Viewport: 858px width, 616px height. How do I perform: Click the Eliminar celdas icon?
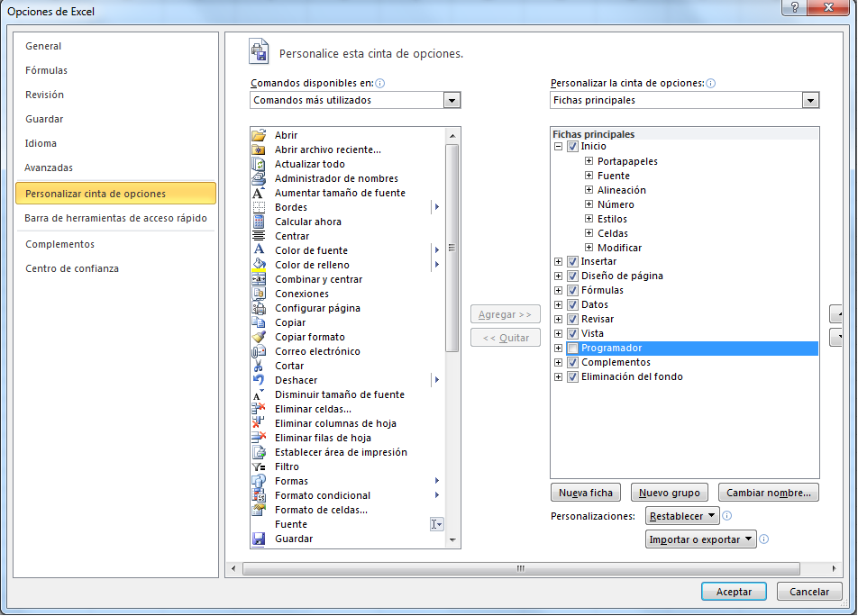point(259,409)
